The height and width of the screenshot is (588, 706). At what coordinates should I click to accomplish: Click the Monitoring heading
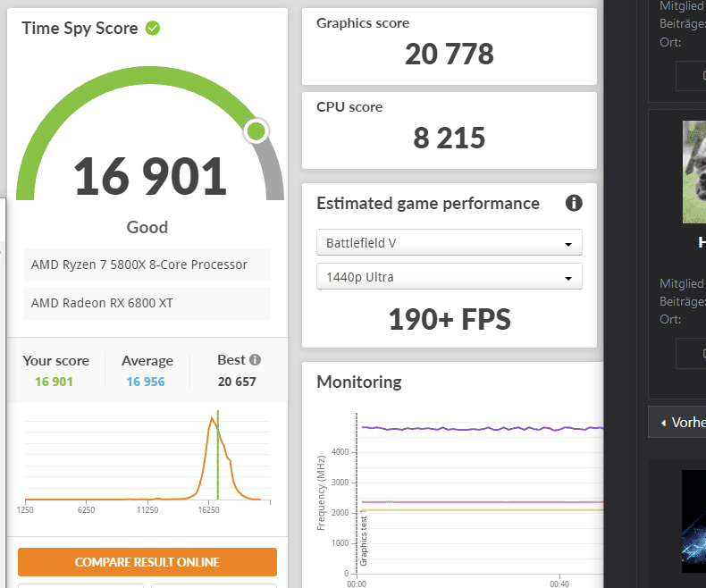point(359,382)
